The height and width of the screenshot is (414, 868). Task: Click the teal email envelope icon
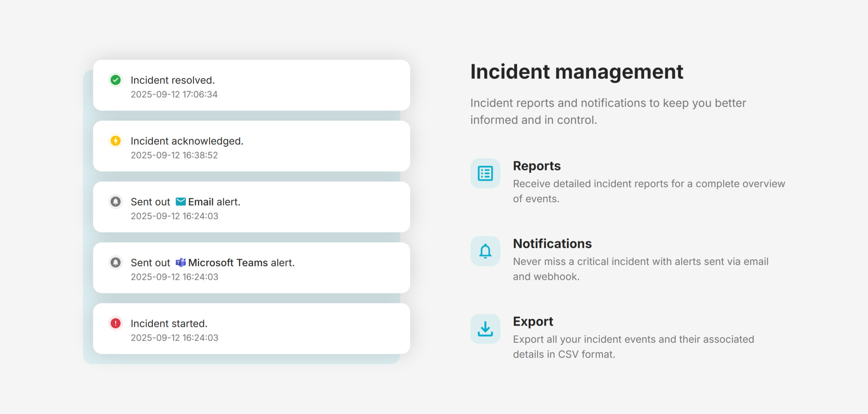tap(180, 202)
